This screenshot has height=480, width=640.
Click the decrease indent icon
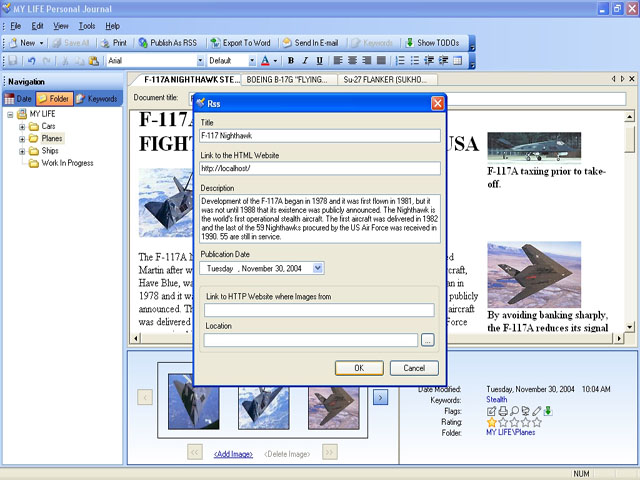click(x=429, y=61)
